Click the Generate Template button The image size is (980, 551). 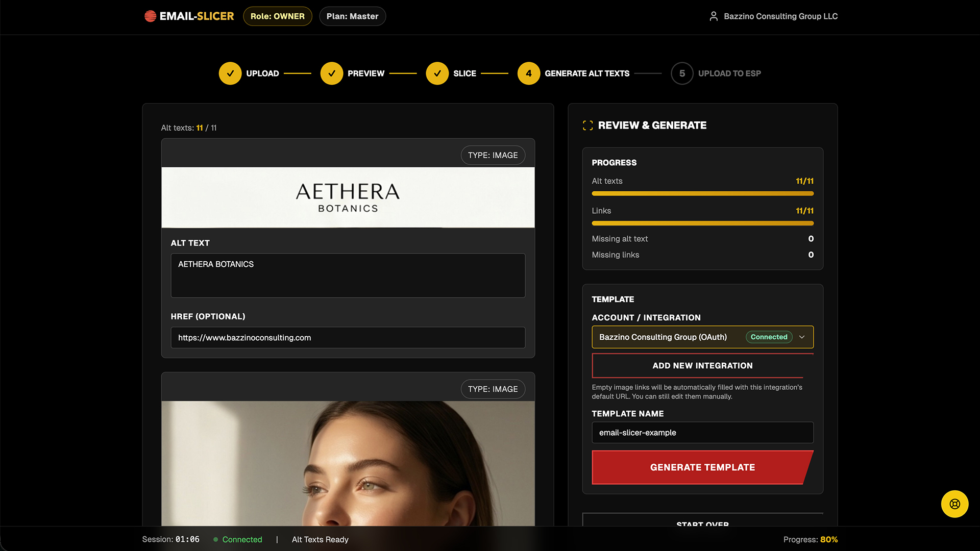coord(702,467)
